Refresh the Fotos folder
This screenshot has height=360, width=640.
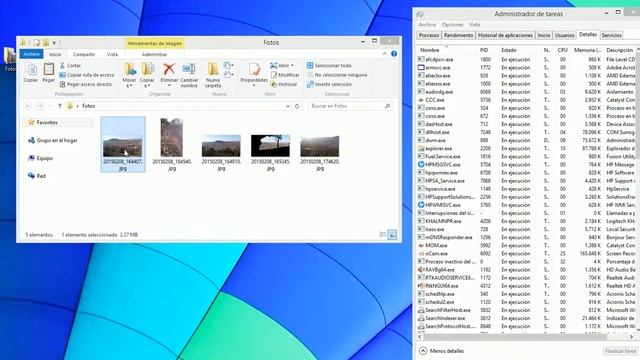297,106
